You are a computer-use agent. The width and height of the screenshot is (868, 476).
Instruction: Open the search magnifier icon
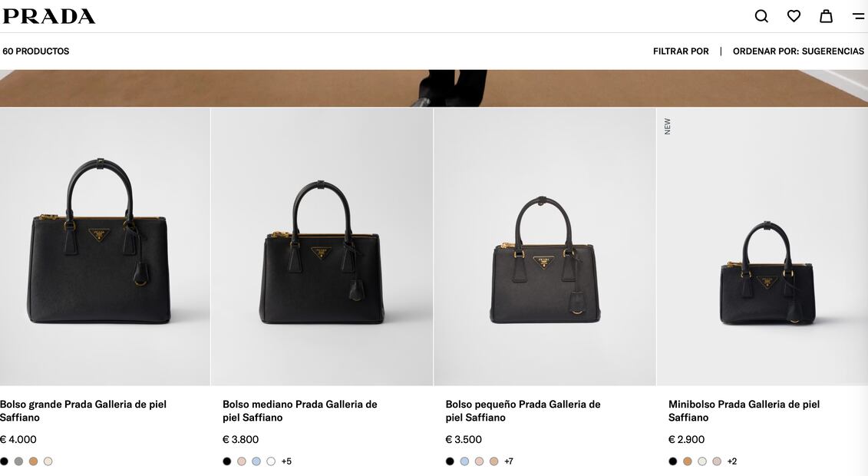[761, 16]
